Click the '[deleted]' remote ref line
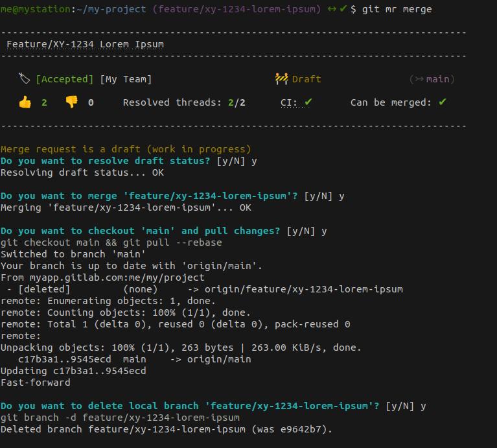This screenshot has height=448, width=497. coord(205,289)
